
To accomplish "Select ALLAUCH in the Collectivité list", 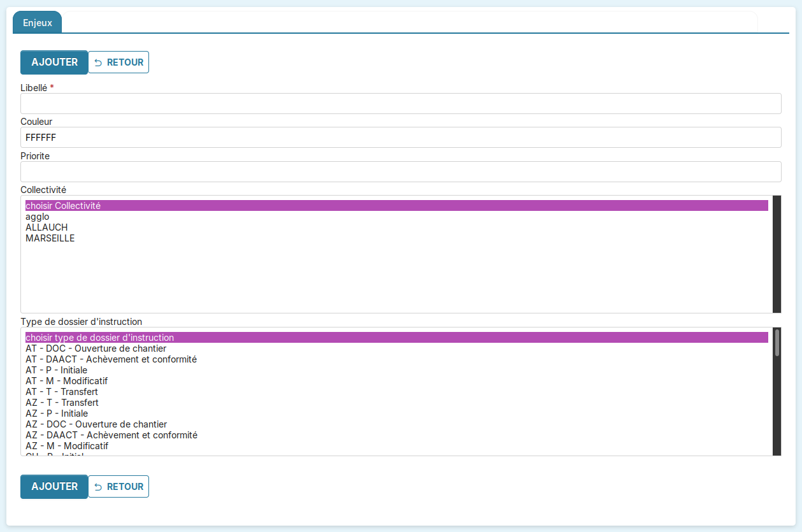I will (x=47, y=227).
